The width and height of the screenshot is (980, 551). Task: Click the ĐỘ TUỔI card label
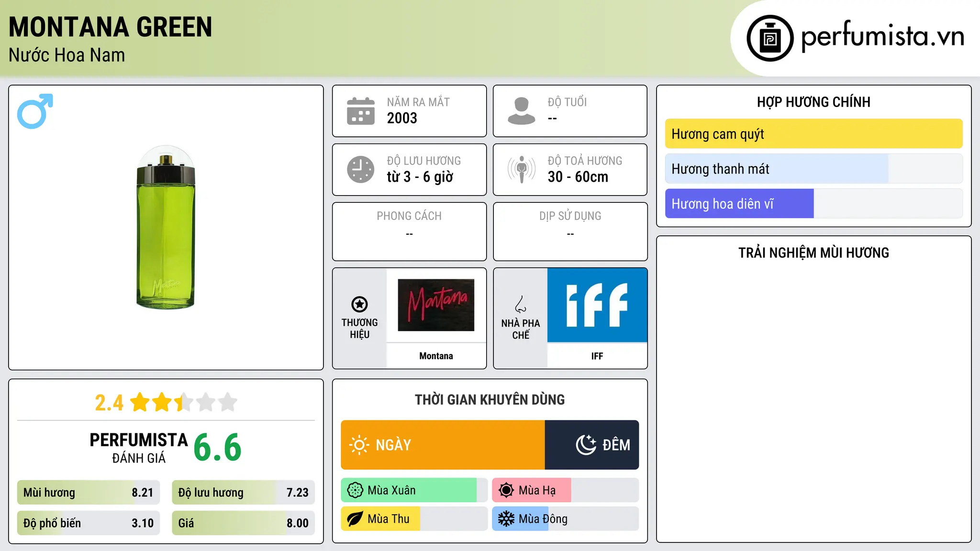coord(567,102)
